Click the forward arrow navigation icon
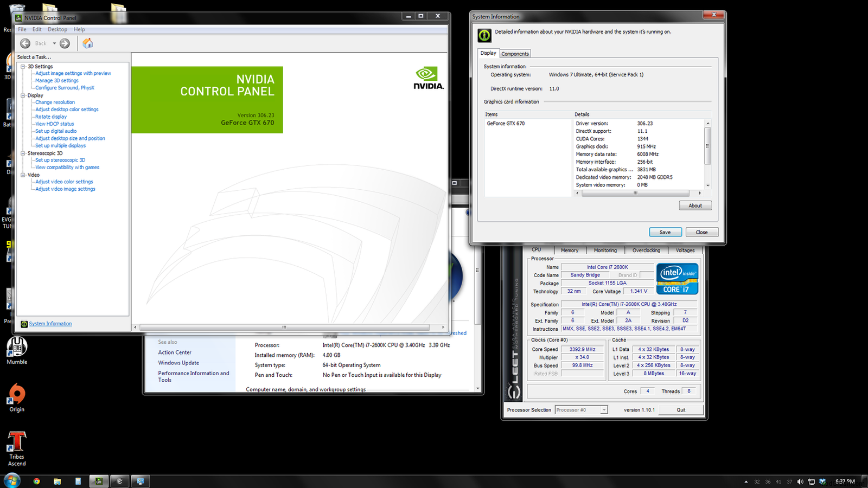Viewport: 868px width, 488px height. click(65, 43)
